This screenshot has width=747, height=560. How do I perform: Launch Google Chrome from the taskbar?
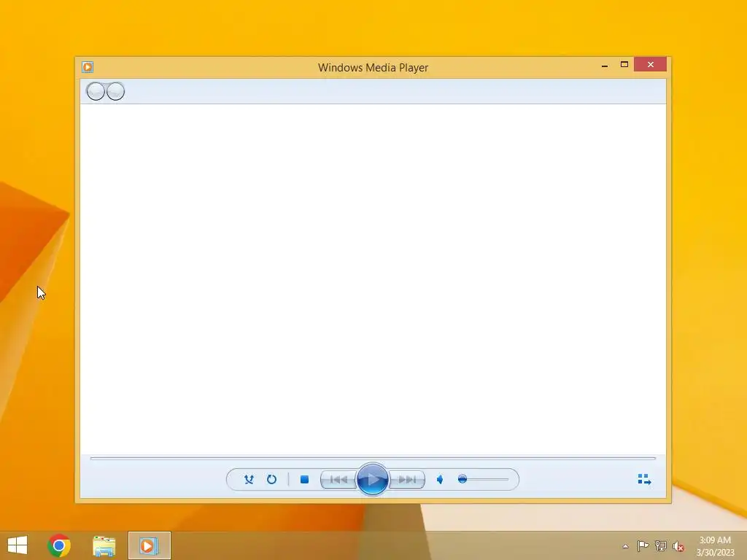pyautogui.click(x=59, y=545)
